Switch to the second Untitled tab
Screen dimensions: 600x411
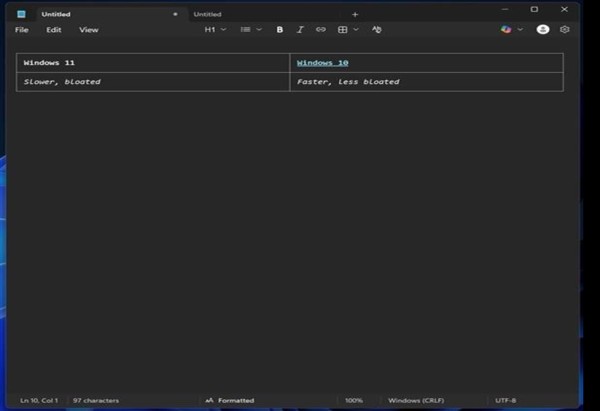264,14
